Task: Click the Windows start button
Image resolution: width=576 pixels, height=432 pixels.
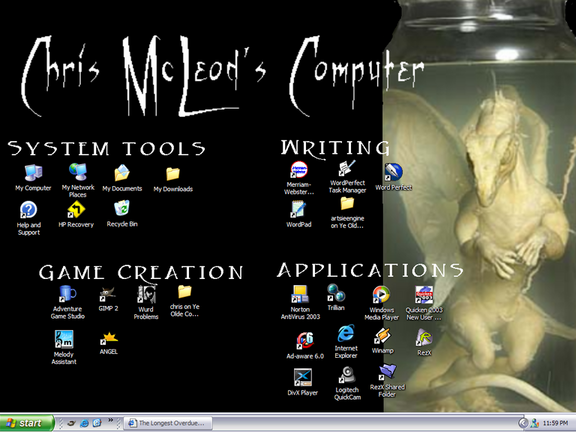Action: 27,423
